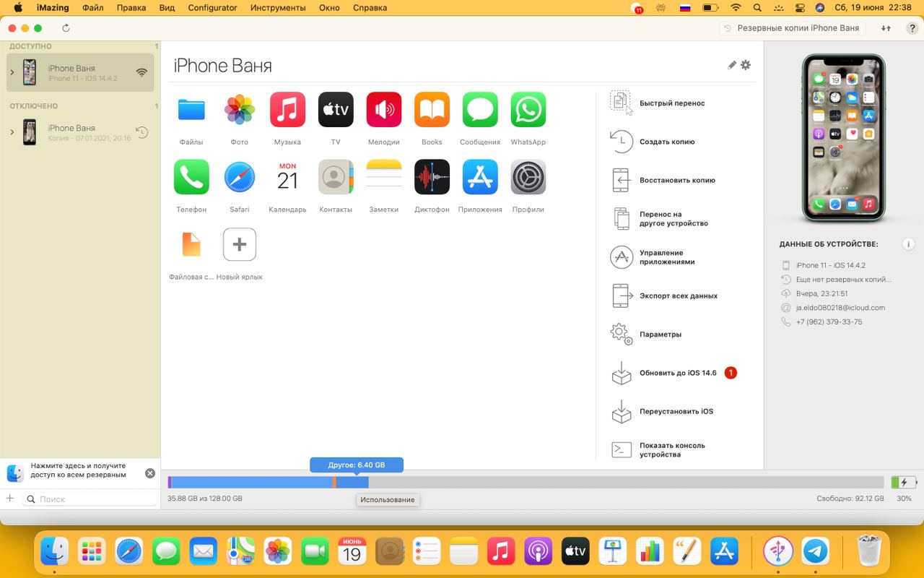The height and width of the screenshot is (578, 924).
Task: Open device settings gear icon
Action: (x=746, y=65)
